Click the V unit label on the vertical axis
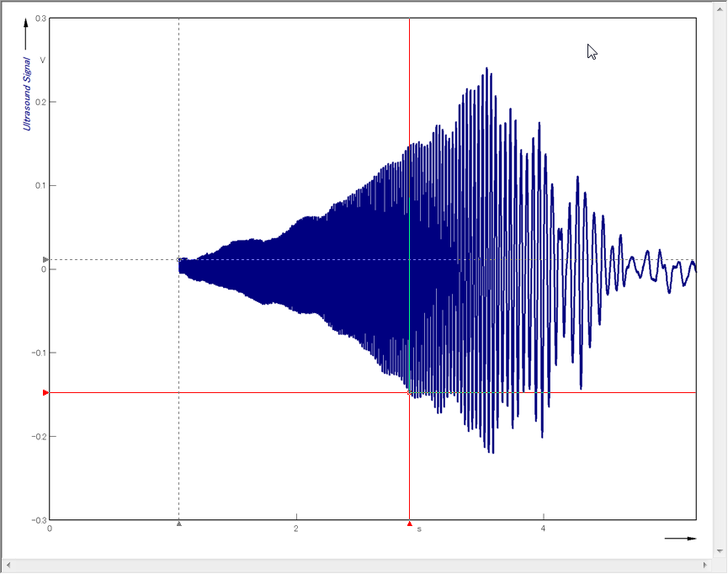Screen dimensions: 728x574 43,61
